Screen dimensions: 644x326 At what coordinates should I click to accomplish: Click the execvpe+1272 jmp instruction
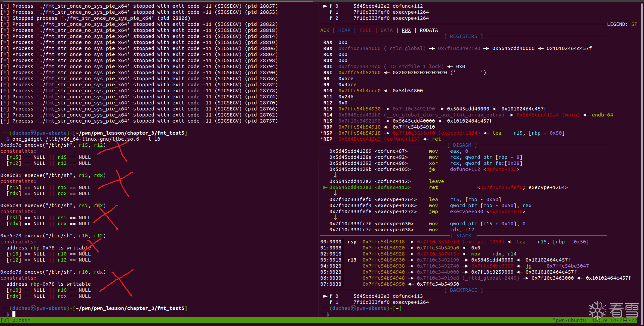pyautogui.click(x=427, y=212)
